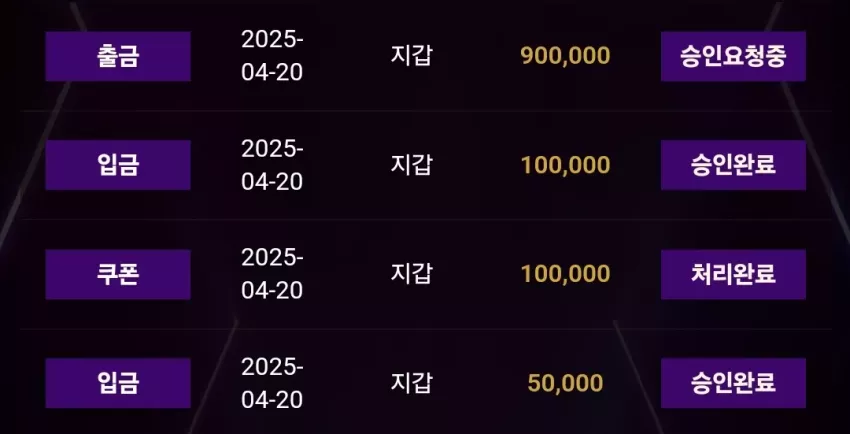Click the date of the 100,000 입금 entry
The width and height of the screenshot is (850, 434).
(x=272, y=165)
